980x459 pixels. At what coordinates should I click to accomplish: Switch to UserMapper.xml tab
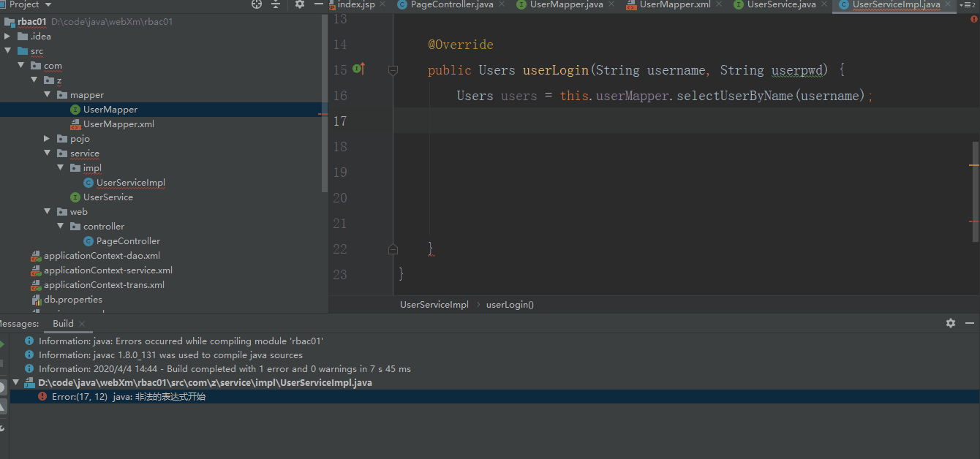point(675,4)
